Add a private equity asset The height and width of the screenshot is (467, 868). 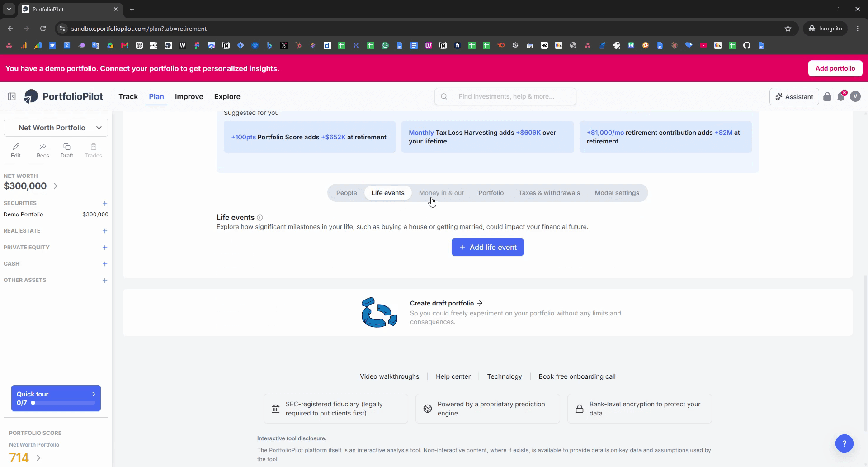105,248
